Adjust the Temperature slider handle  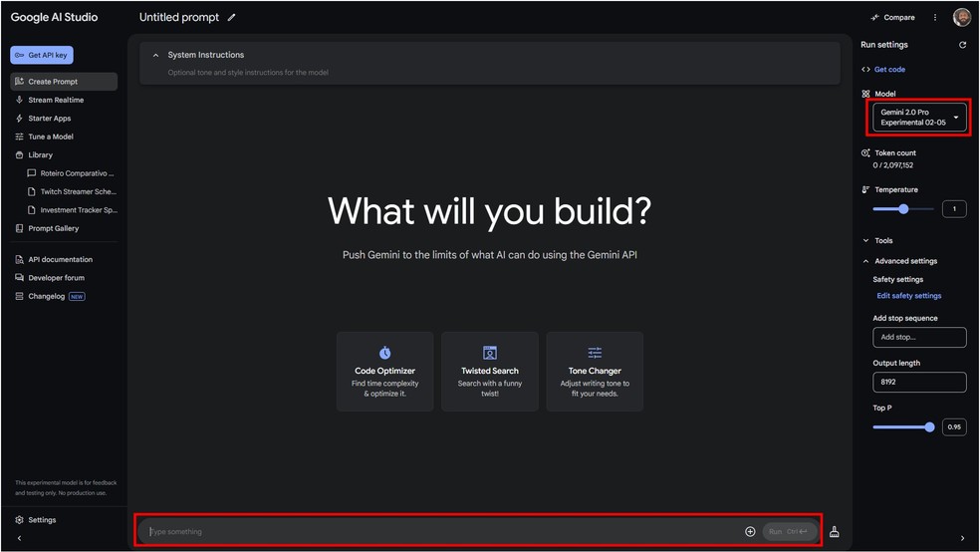(903, 209)
